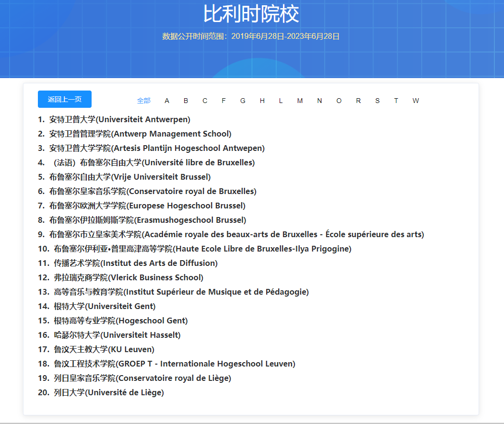Open Vlerick Business School entry
The width and height of the screenshot is (504, 424).
click(120, 277)
